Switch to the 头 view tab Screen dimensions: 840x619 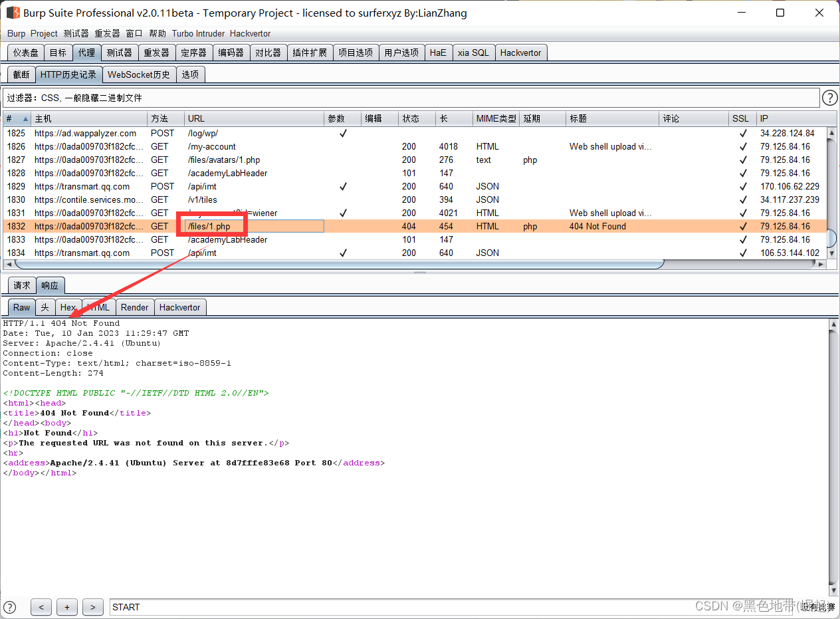tap(45, 307)
